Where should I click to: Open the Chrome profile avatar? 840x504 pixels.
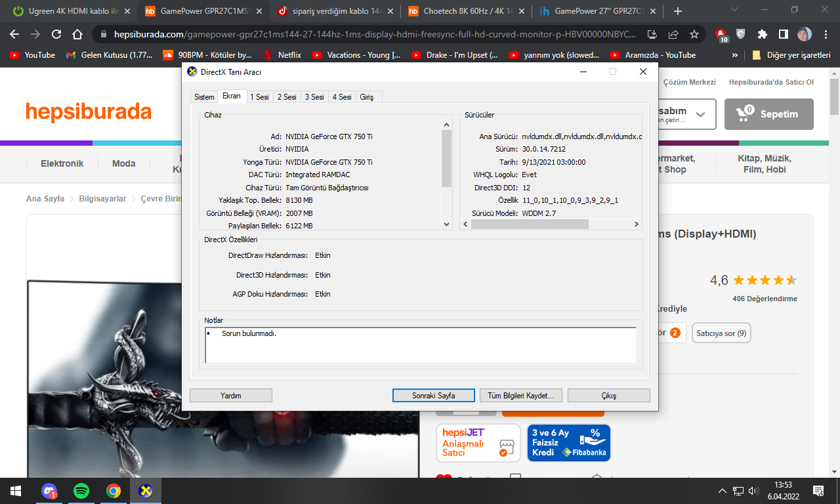point(804,34)
